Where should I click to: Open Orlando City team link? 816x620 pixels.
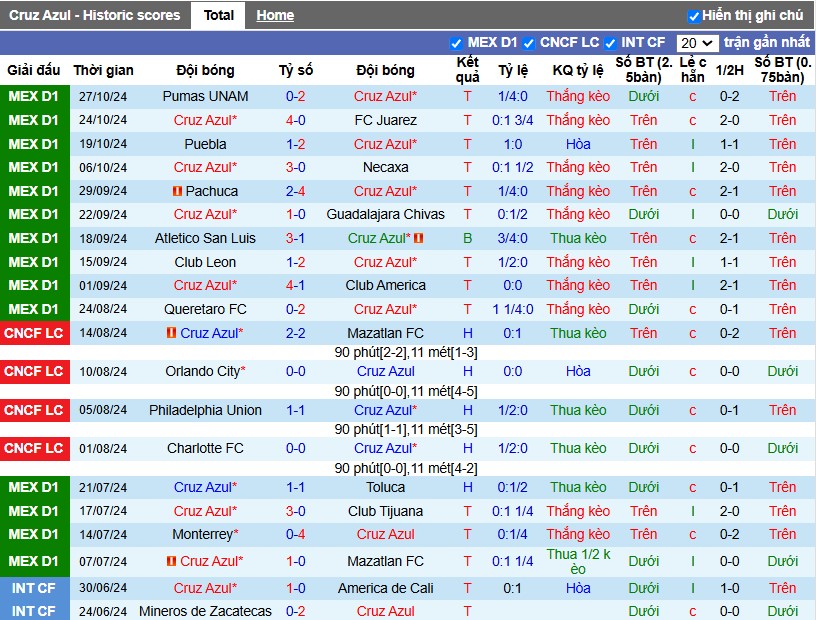202,371
